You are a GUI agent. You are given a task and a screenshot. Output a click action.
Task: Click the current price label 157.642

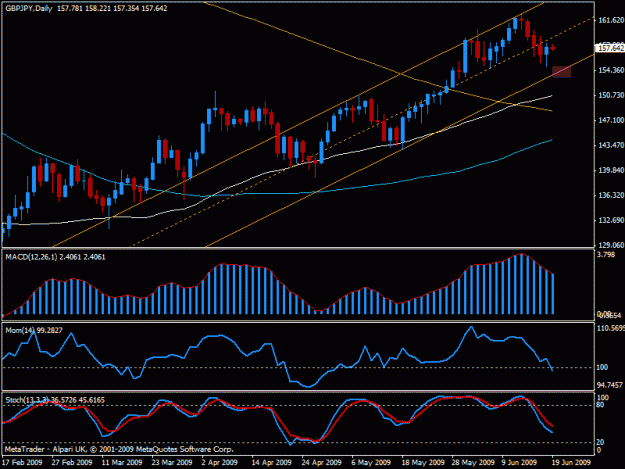coord(611,48)
